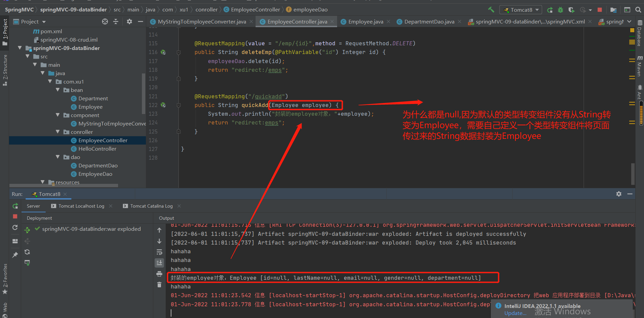Screen dimensions: 644x318
Task: Select DepartmentDao in project tree
Action: [98, 165]
